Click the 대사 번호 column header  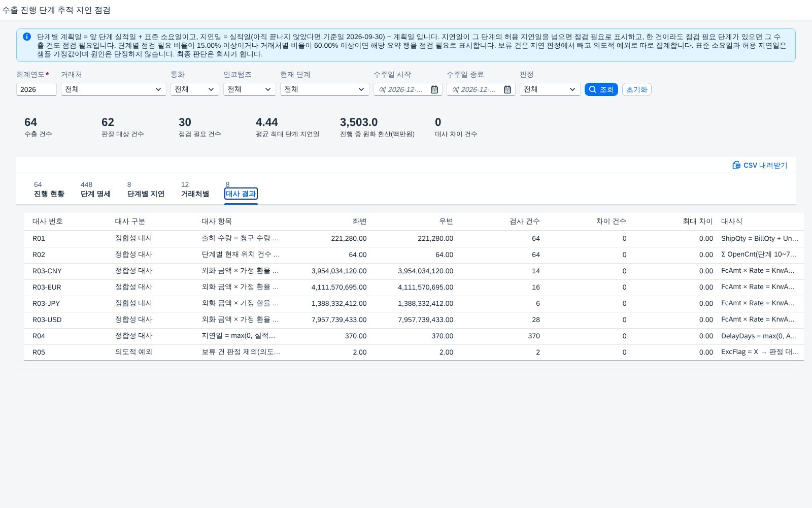tap(48, 221)
